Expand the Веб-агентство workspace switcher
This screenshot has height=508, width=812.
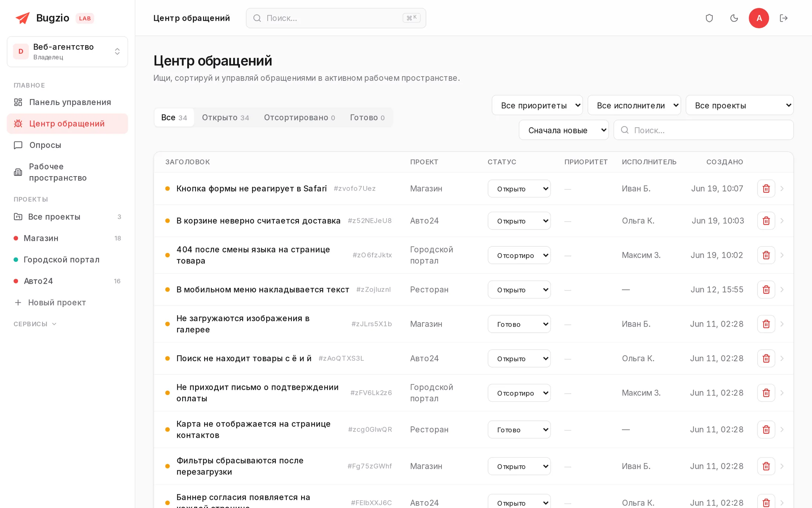[x=67, y=52]
